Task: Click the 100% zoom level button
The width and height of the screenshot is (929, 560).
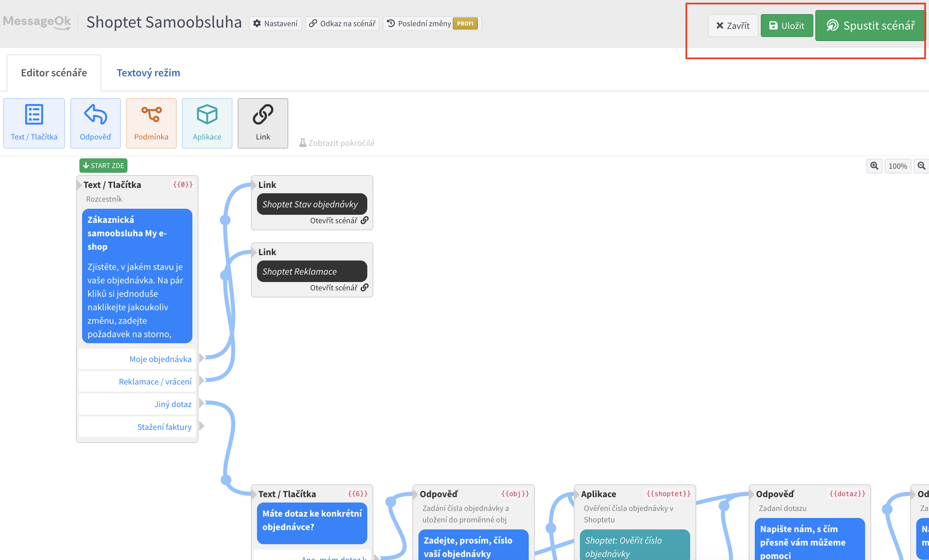Action: pyautogui.click(x=897, y=166)
